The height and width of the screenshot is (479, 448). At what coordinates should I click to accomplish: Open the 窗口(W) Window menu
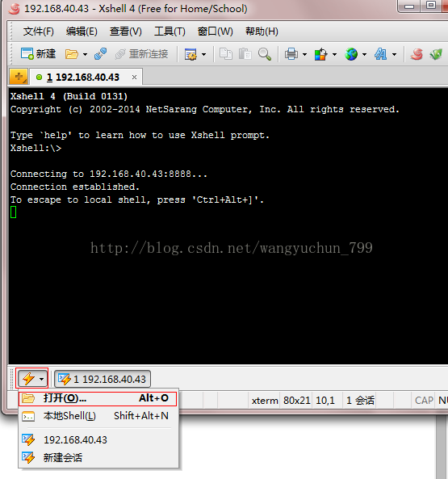[216, 32]
